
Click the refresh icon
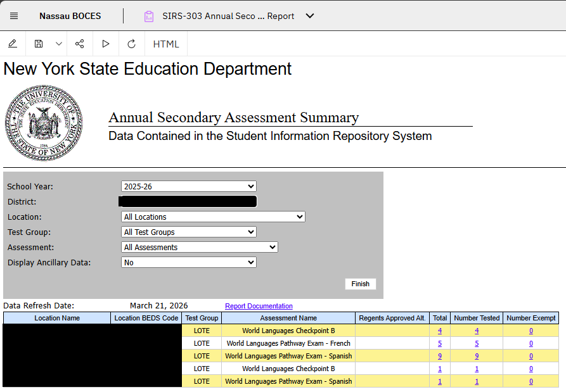tap(131, 44)
